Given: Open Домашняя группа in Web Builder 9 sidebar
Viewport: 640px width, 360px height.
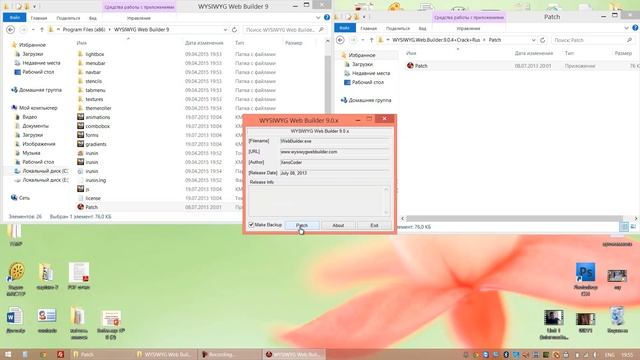Looking at the screenshot, I should [40, 90].
